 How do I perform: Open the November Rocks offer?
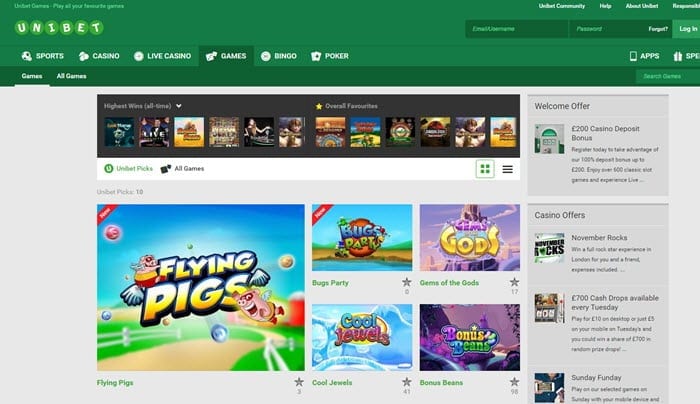coord(599,237)
